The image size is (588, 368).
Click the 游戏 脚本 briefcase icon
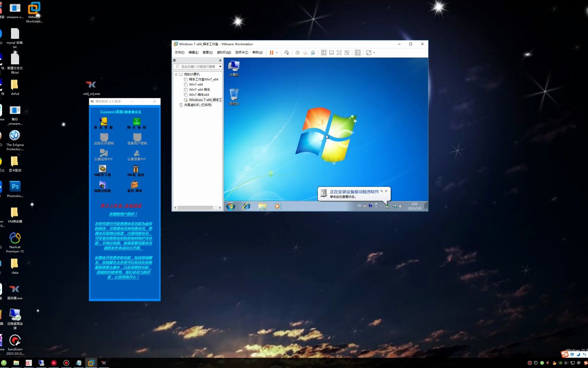pyautogui.click(x=135, y=186)
